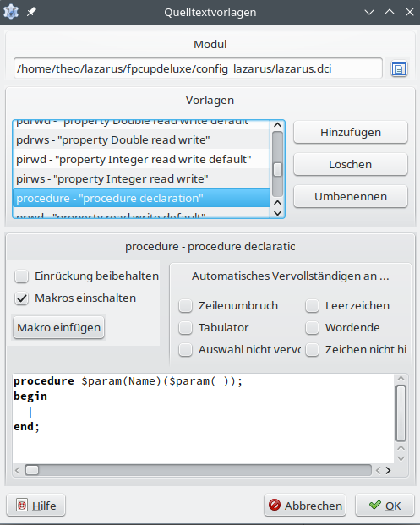The image size is (420, 525).
Task: Check the Leerzeichen option
Action: (312, 306)
